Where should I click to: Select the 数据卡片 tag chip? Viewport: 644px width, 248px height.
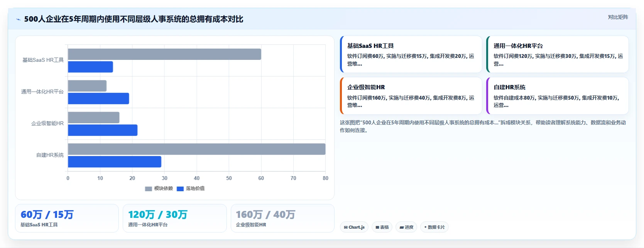tap(434, 227)
